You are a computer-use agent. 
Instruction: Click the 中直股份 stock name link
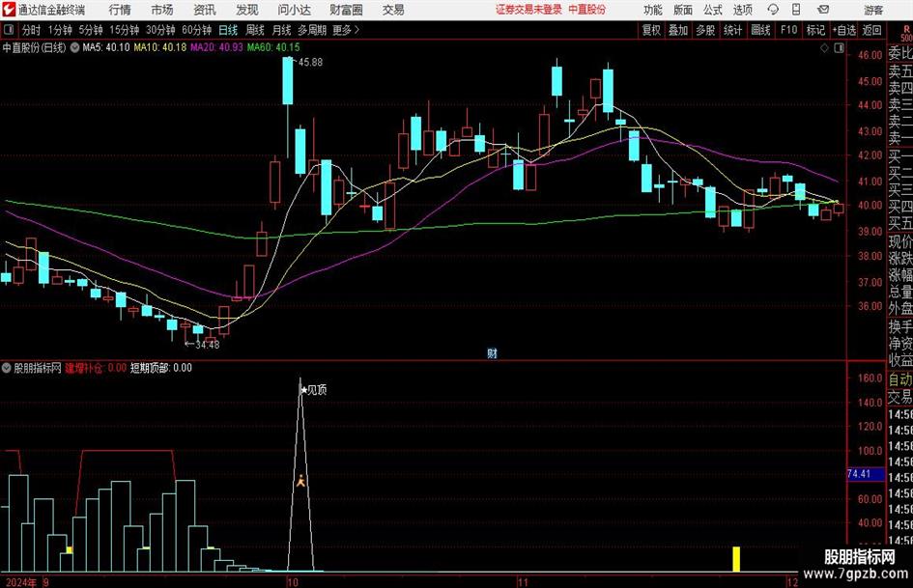pos(587,10)
